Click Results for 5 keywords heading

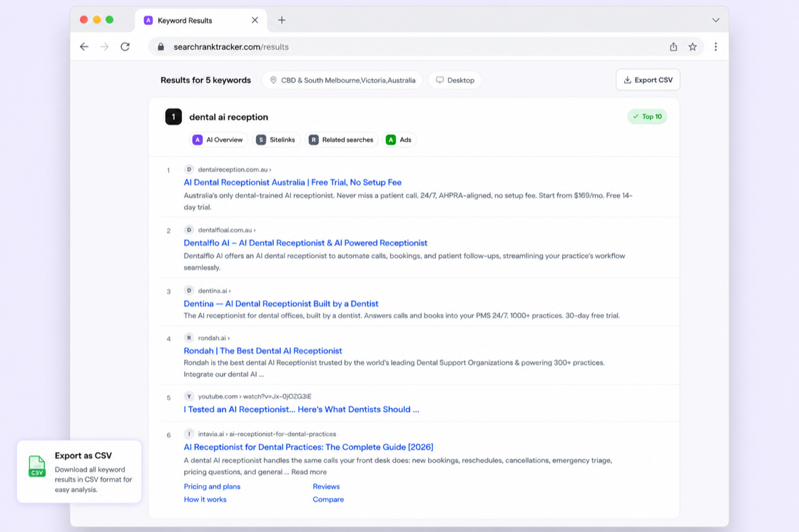[x=205, y=80]
